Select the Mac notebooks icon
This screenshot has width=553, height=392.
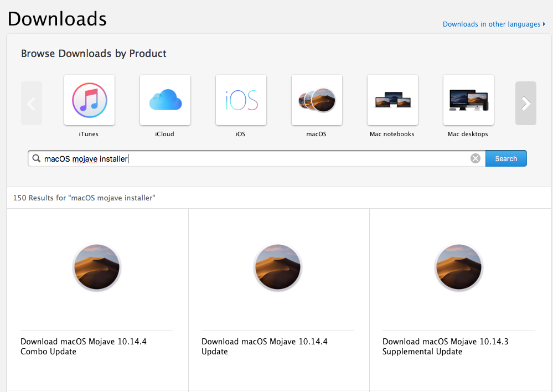(392, 100)
